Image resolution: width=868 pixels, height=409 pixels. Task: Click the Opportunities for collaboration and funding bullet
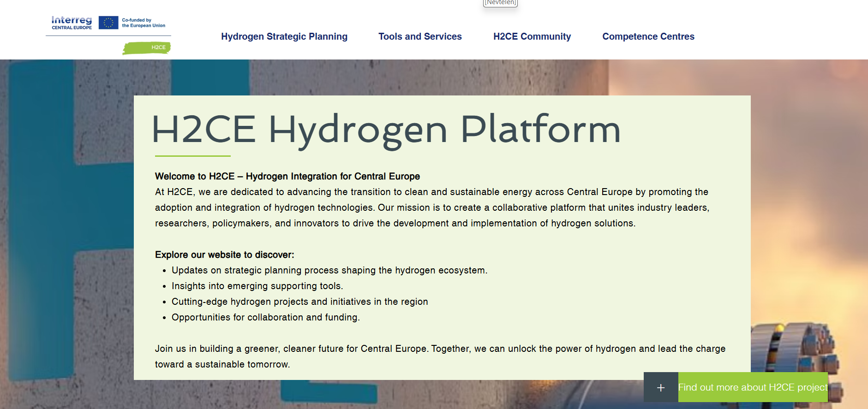tap(265, 317)
